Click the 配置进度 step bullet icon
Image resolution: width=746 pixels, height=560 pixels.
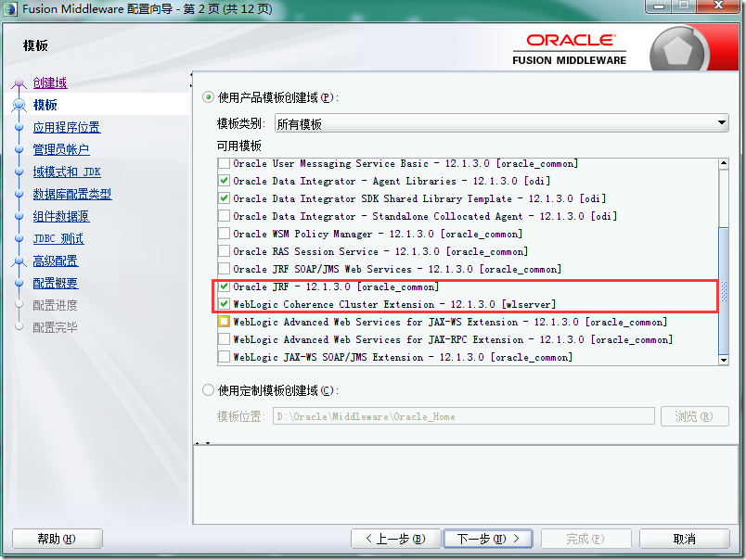[19, 304]
